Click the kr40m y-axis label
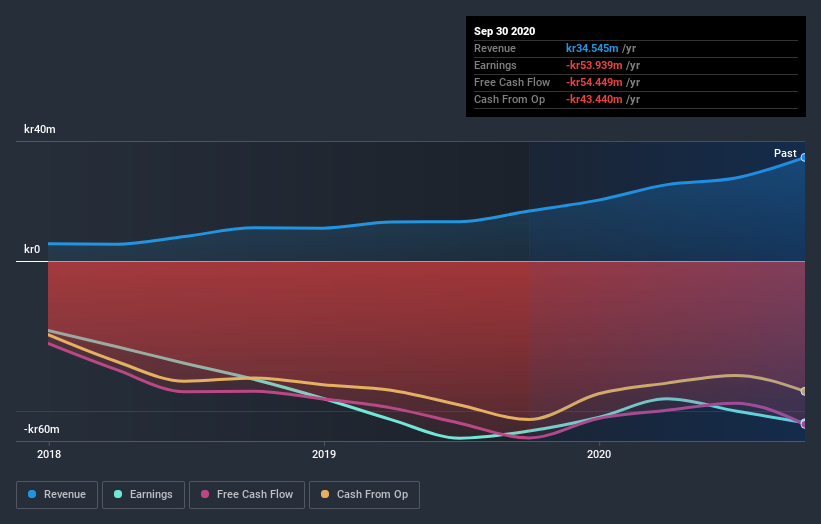The image size is (821, 524). point(40,129)
